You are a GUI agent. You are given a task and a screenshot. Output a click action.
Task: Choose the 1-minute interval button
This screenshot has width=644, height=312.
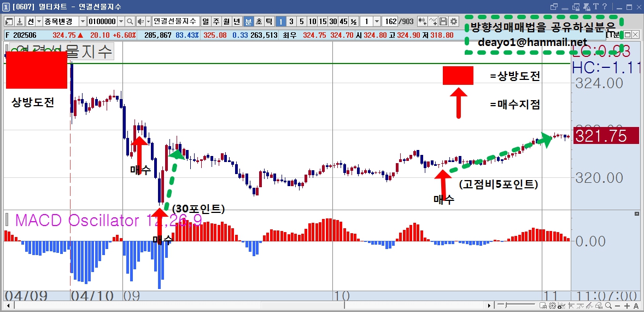coord(280,21)
